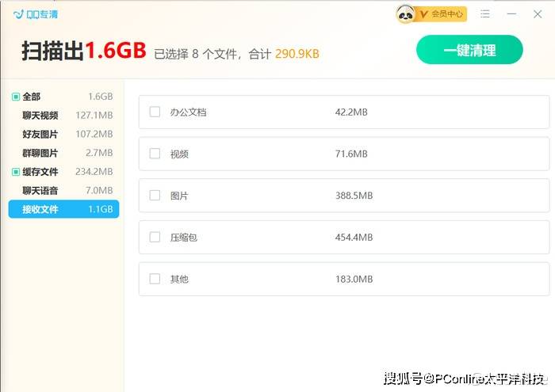Minimize the QQ专清 window
This screenshot has height=392, width=555.
pos(511,14)
